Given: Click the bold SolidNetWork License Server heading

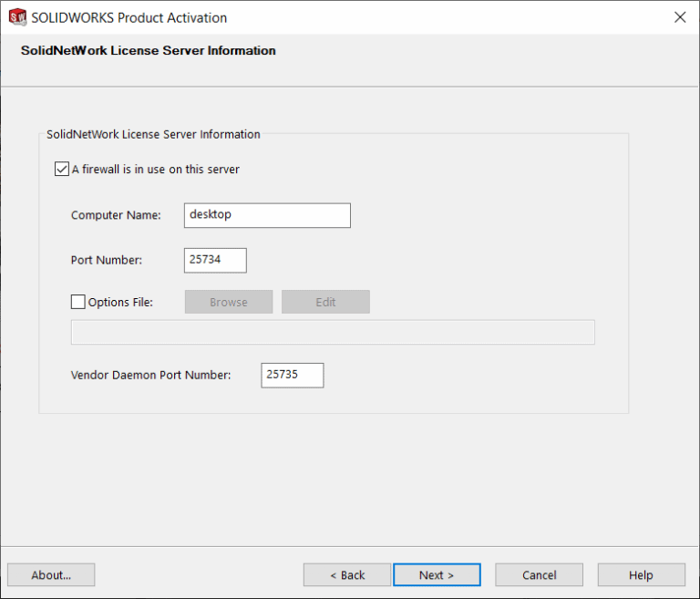Looking at the screenshot, I should [148, 50].
